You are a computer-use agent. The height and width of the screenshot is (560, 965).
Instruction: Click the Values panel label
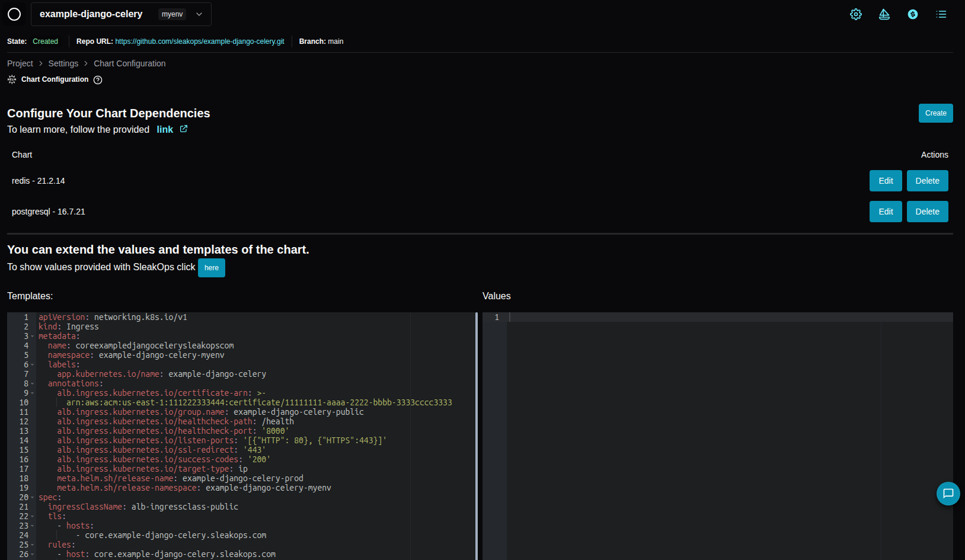click(x=497, y=296)
